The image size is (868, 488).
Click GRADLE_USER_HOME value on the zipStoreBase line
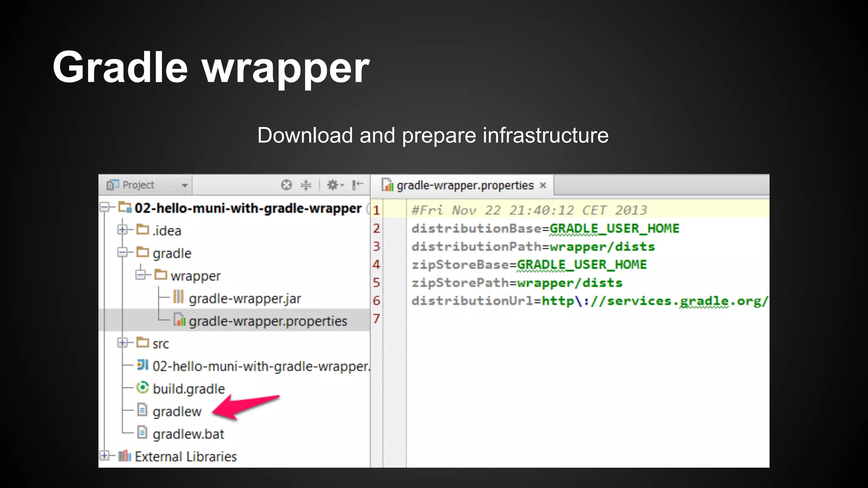(582, 265)
